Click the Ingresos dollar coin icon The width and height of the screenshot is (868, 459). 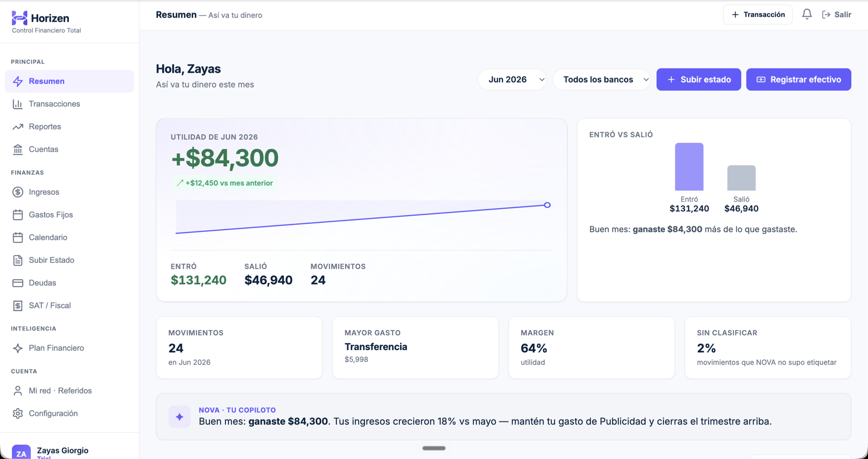click(x=18, y=192)
